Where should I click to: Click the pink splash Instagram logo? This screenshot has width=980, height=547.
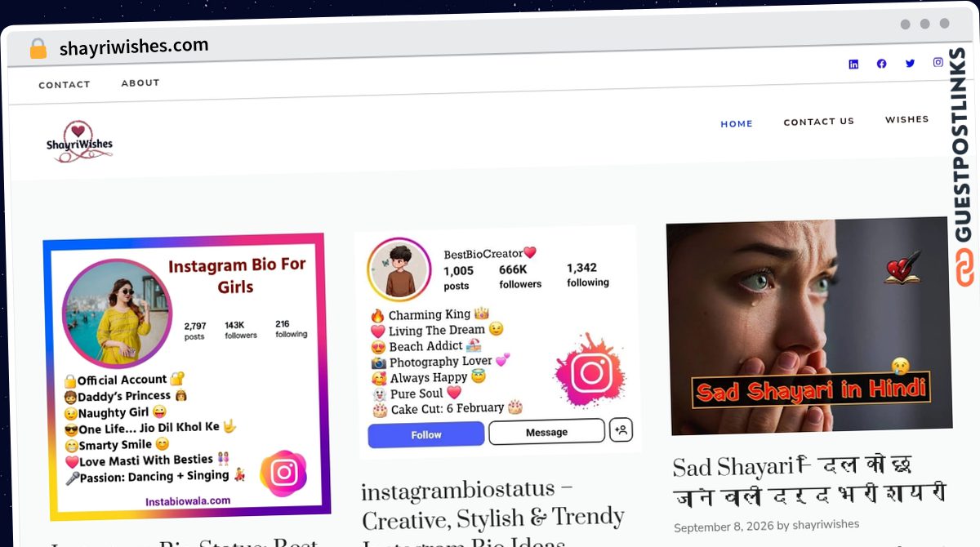591,374
